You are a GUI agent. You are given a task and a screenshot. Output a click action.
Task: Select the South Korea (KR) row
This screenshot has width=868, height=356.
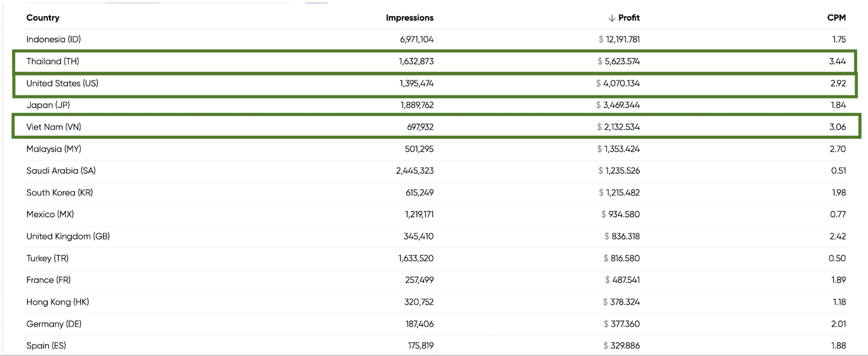pos(60,193)
